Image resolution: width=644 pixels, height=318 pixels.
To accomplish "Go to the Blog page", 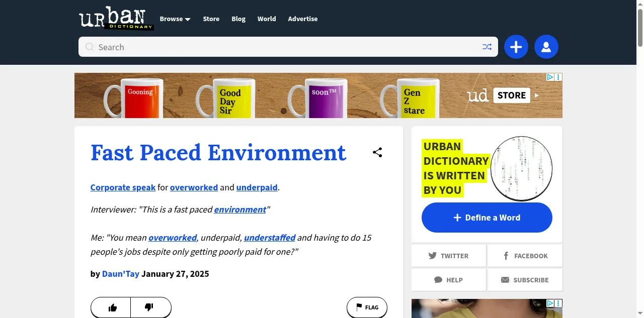I will (238, 19).
